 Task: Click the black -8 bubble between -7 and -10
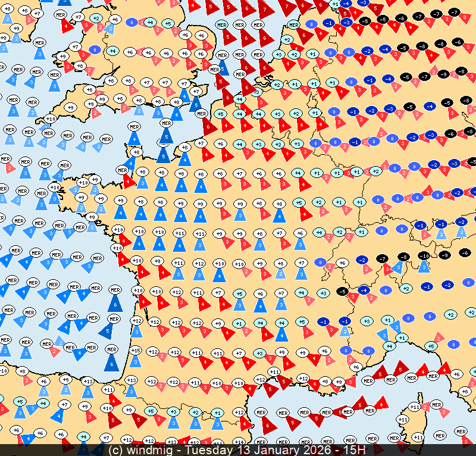(x=404, y=257)
